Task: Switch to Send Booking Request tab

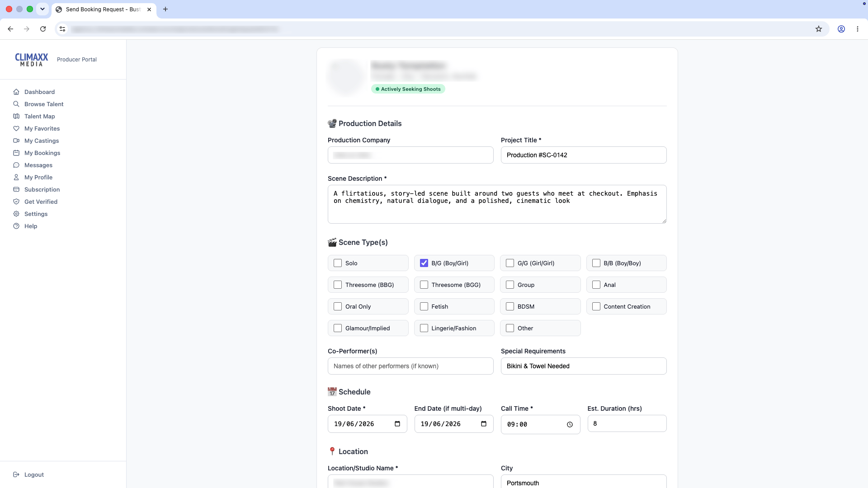Action: click(x=103, y=9)
